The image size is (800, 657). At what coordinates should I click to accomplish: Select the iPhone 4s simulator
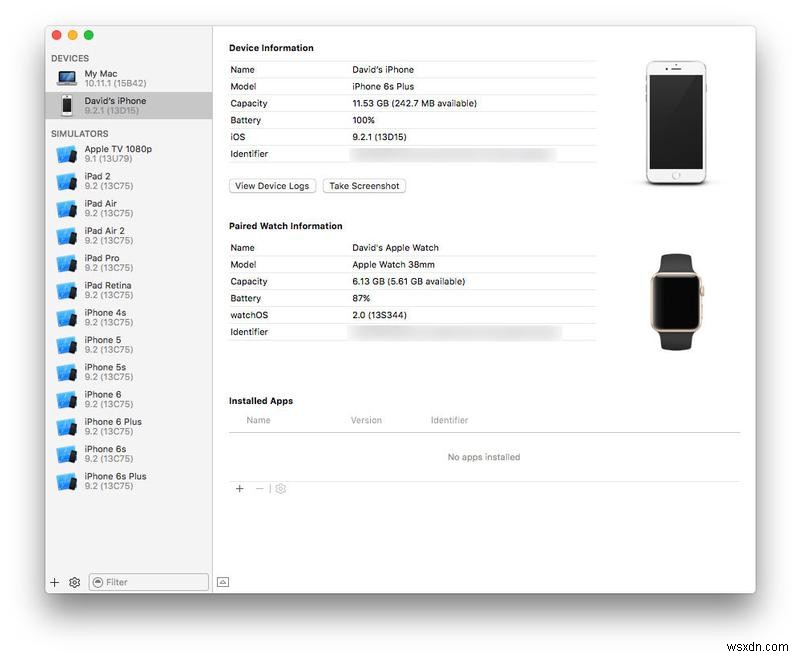(x=67, y=317)
